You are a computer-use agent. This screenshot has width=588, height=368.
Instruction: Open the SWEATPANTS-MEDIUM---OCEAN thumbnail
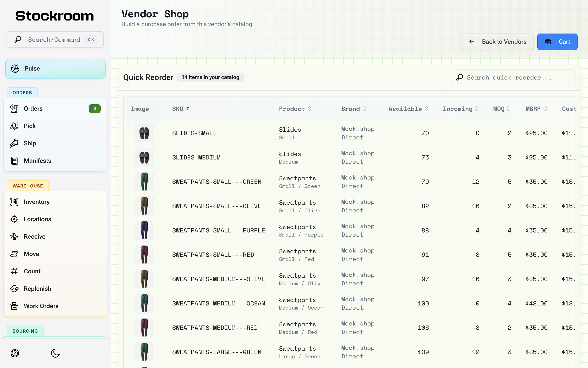[144, 303]
